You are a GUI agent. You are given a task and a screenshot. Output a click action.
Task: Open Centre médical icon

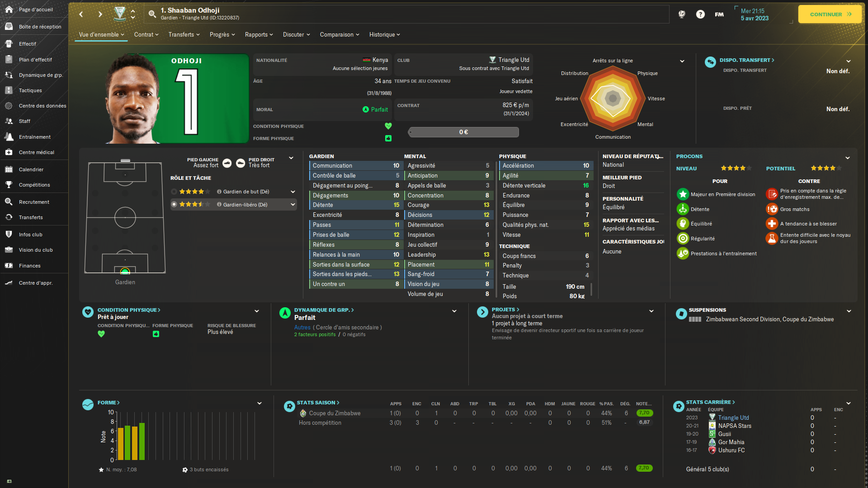coord(9,152)
